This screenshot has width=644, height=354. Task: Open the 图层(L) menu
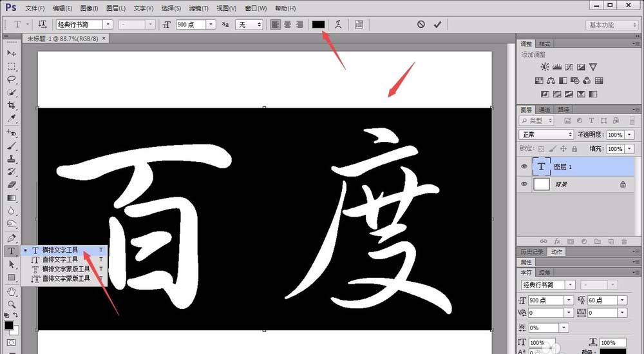pos(116,8)
